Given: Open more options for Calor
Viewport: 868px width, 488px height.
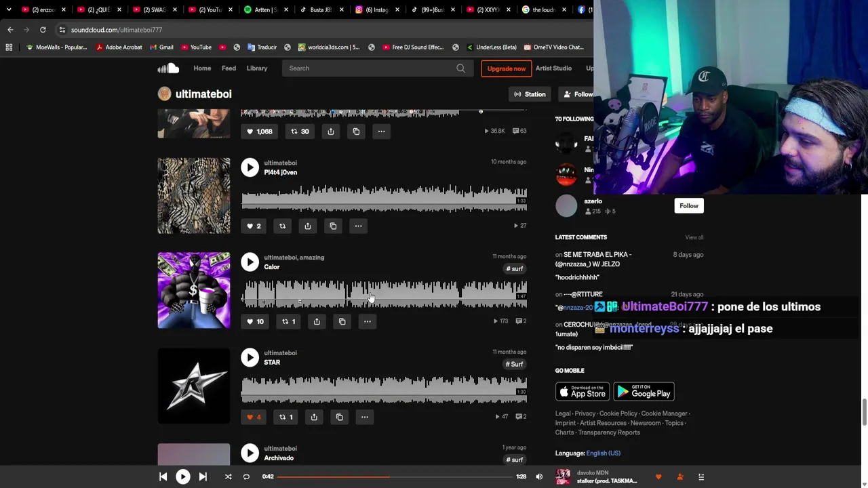Looking at the screenshot, I should (367, 321).
